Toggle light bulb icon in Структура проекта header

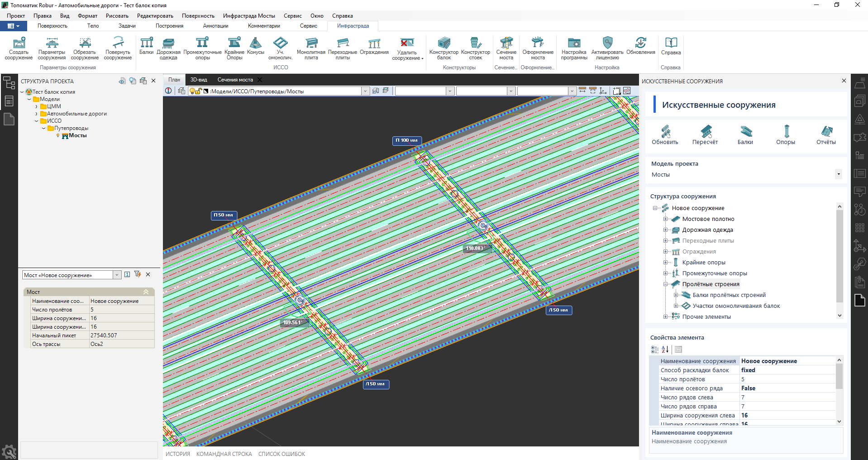click(x=133, y=81)
